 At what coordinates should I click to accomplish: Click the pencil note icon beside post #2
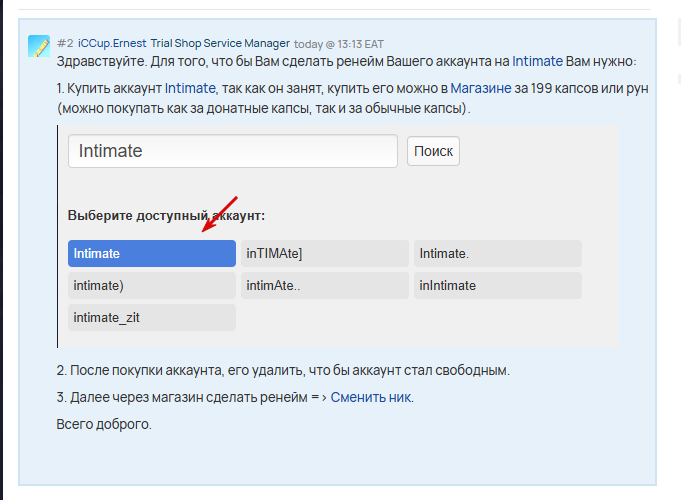pos(39,46)
